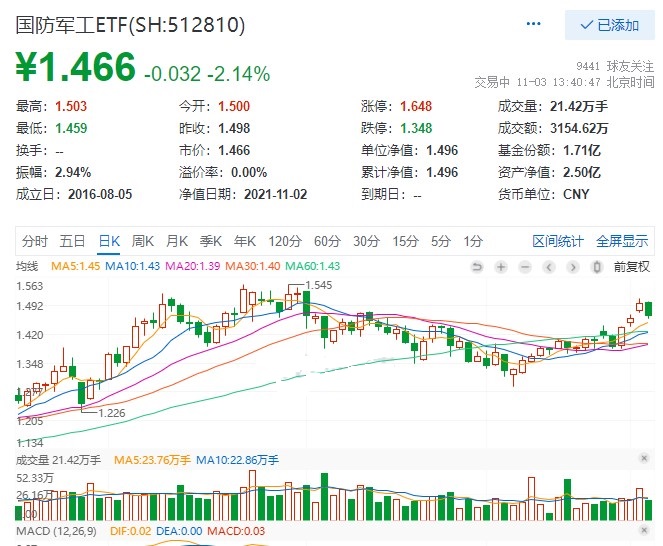663x546 pixels.
Task: Select the 季K chart tab
Action: 211,241
